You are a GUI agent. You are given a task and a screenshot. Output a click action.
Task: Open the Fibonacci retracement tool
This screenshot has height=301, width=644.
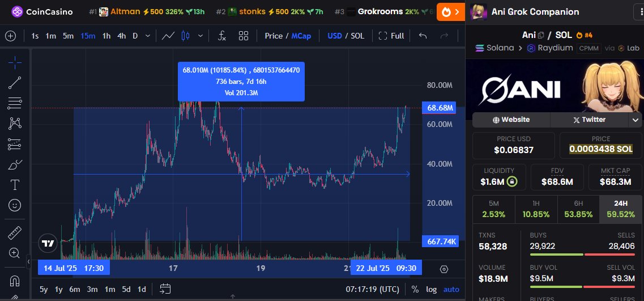(x=15, y=103)
